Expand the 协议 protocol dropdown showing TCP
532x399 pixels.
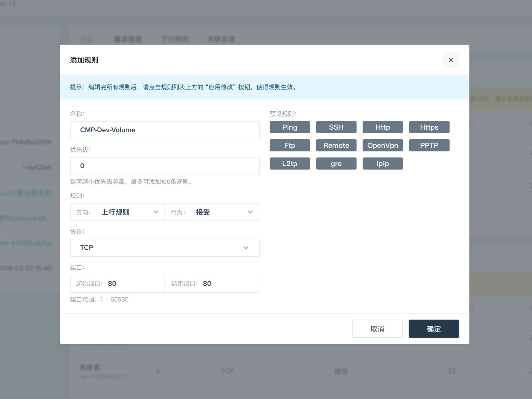165,248
